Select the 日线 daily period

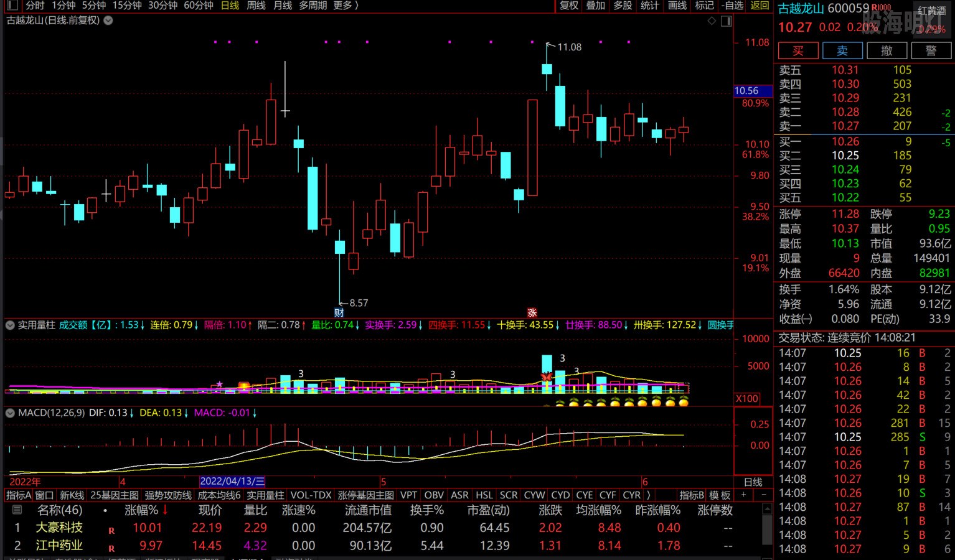[230, 6]
